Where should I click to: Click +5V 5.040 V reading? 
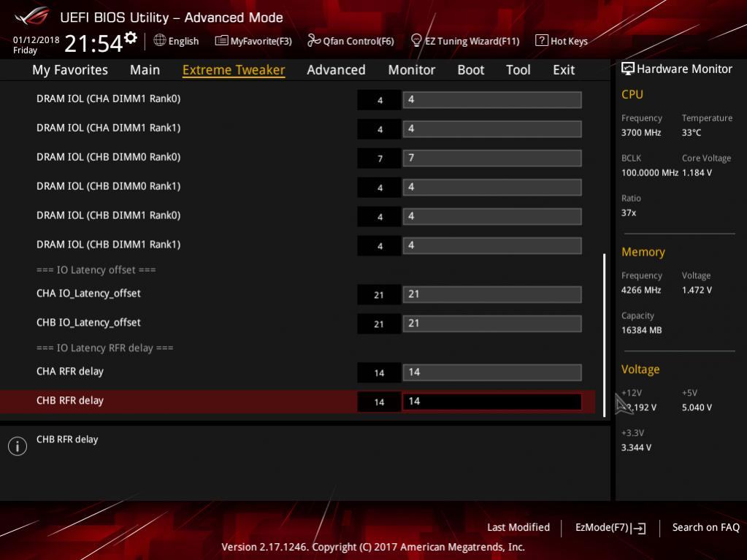697,407
